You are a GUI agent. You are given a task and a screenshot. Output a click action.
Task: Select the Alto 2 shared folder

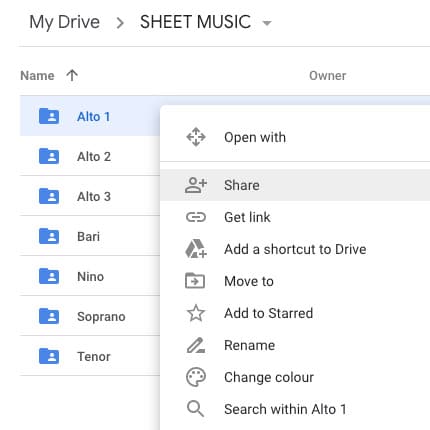[x=90, y=156]
